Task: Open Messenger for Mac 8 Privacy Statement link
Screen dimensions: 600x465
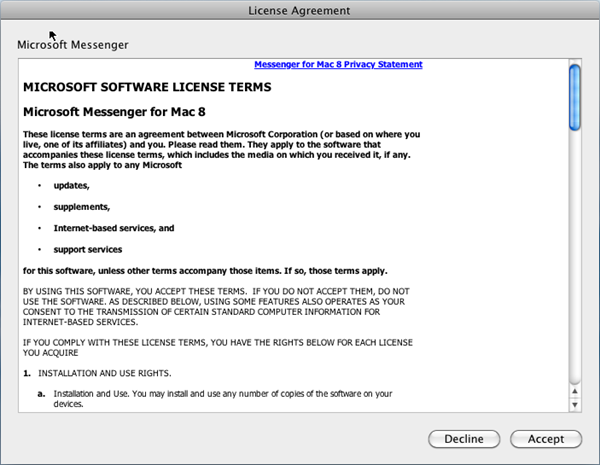Action: tap(338, 64)
